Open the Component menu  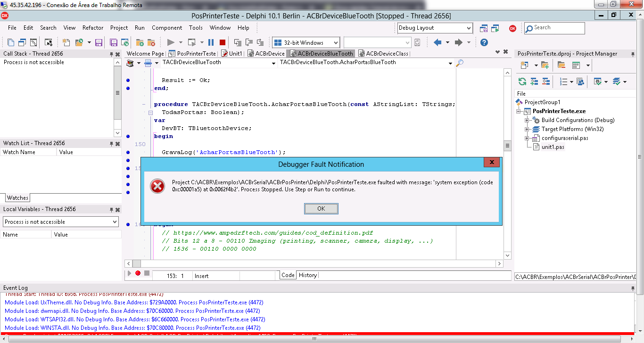[167, 28]
